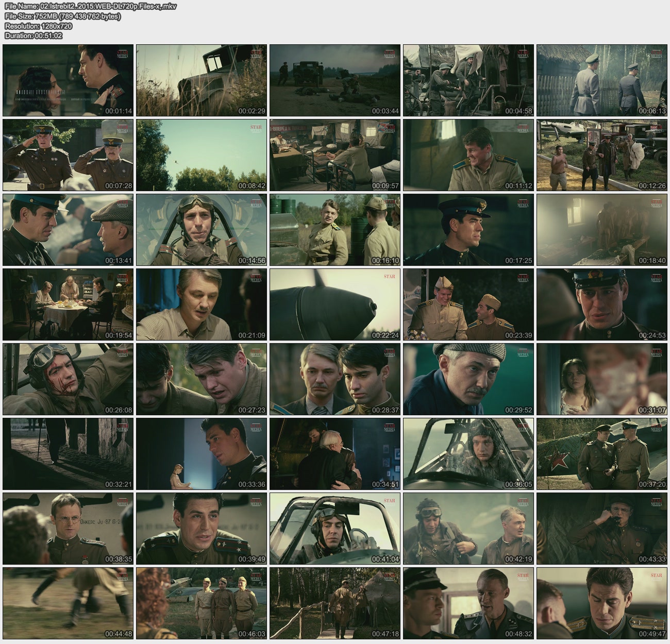Click the officer with glasses frame at 00:38:35
This screenshot has width=670, height=644.
(68, 529)
